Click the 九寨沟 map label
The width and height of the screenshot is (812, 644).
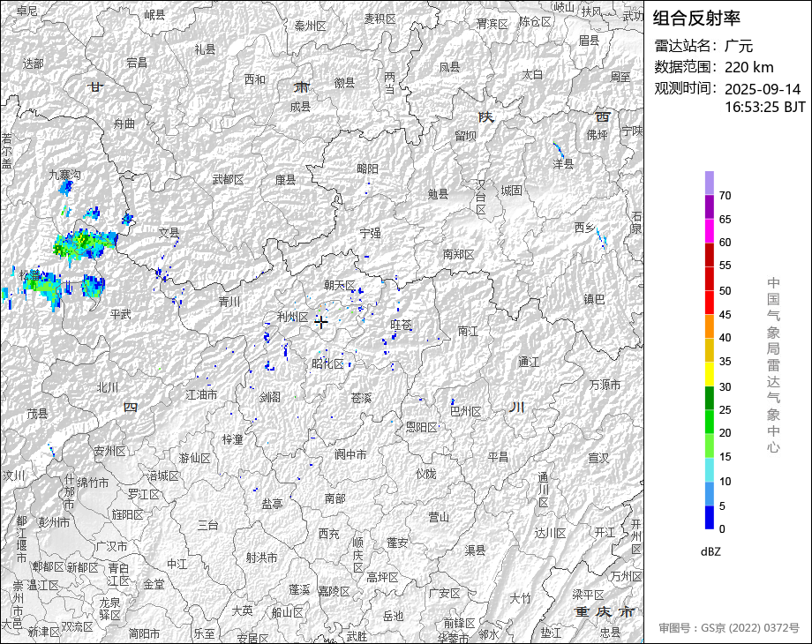click(x=65, y=175)
